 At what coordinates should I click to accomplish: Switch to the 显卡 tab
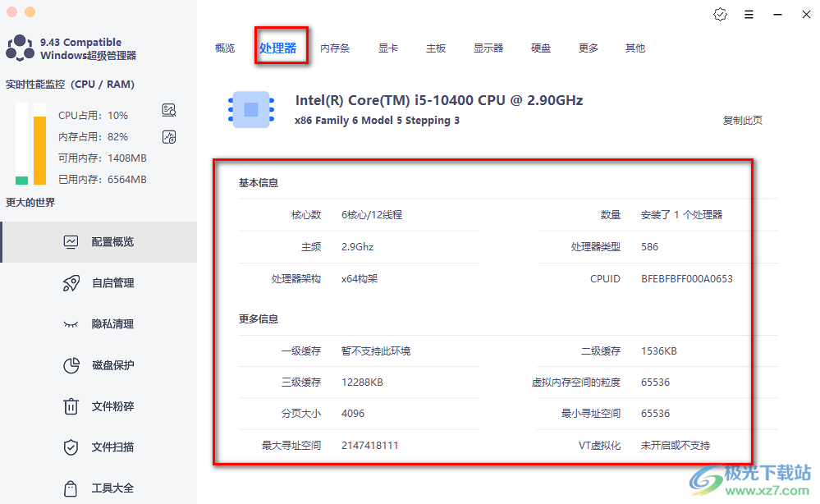[388, 48]
